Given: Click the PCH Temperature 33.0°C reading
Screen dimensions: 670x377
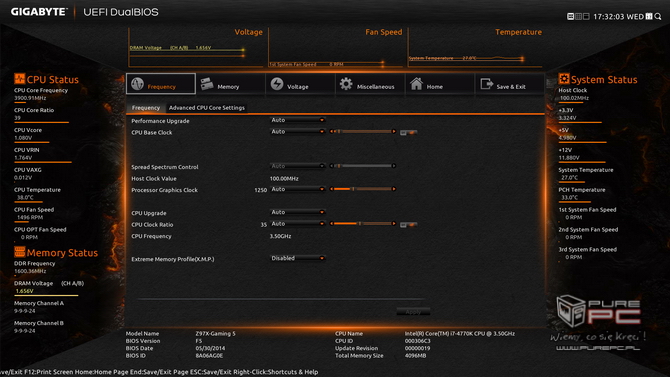Looking at the screenshot, I should 570,197.
